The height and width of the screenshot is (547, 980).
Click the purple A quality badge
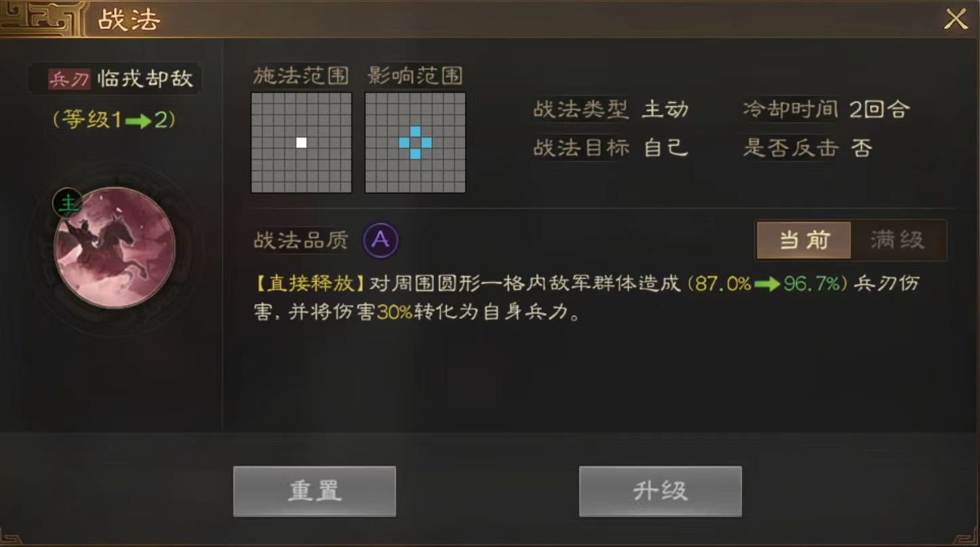click(381, 240)
